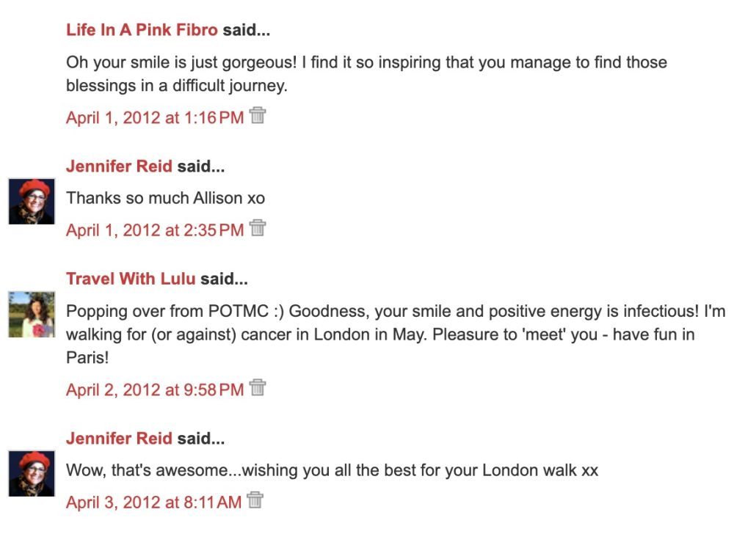756x534 pixels.
Task: Click the April 3, 2012 at 8:11 AM timestamp
Action: point(153,502)
